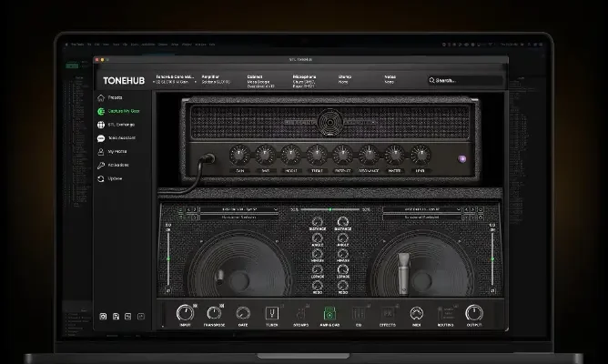Screen dimensions: 608x364
Task: Open the MIDI settings icon
Action: 416,313
